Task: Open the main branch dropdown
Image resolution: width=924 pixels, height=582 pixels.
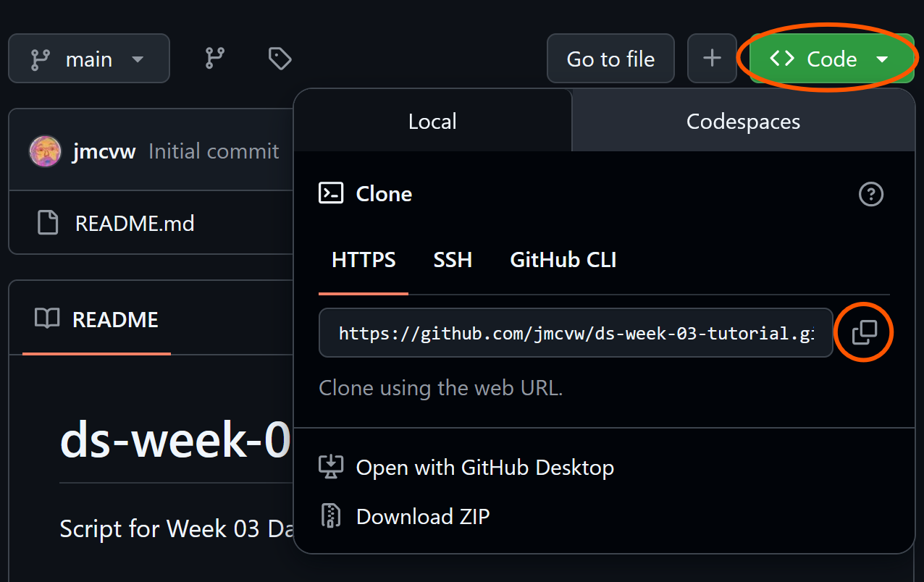Action: 88,59
